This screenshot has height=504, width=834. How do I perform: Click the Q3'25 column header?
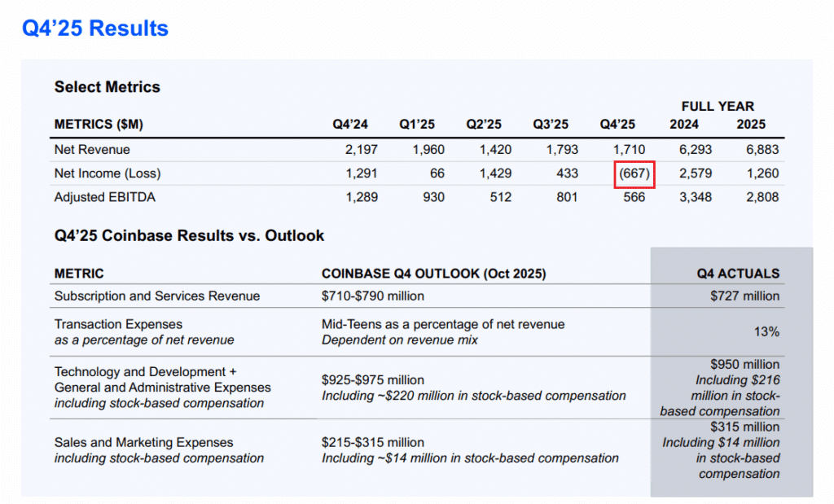click(x=551, y=125)
